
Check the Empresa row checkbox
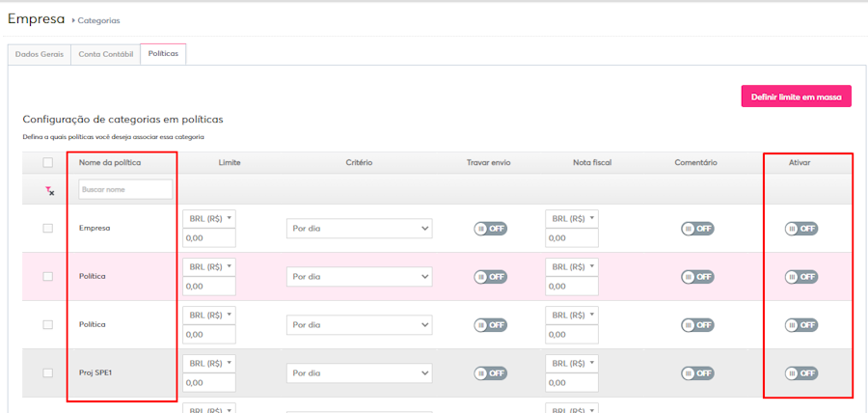click(48, 228)
